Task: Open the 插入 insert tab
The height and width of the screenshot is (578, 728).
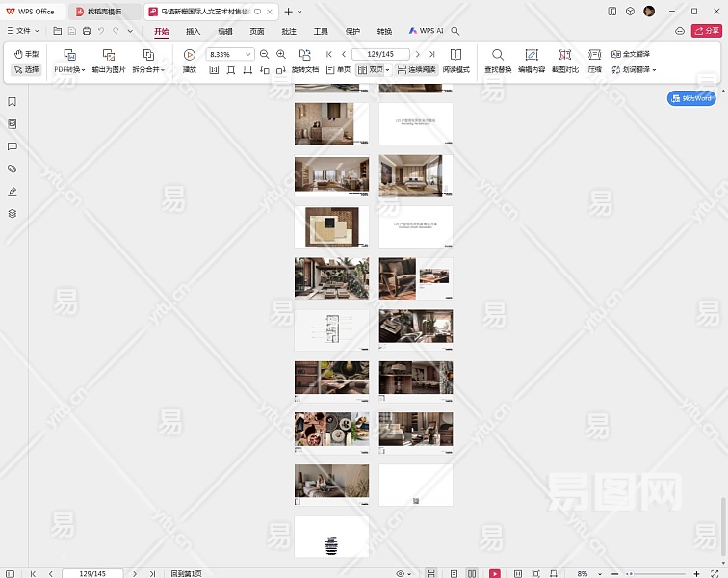Action: coord(194,31)
